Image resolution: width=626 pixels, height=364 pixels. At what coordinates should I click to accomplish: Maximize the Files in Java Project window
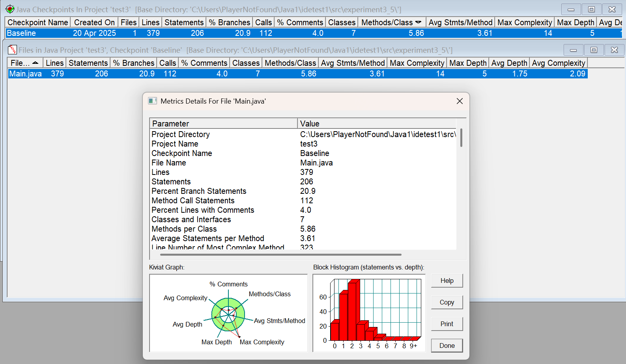pyautogui.click(x=594, y=50)
